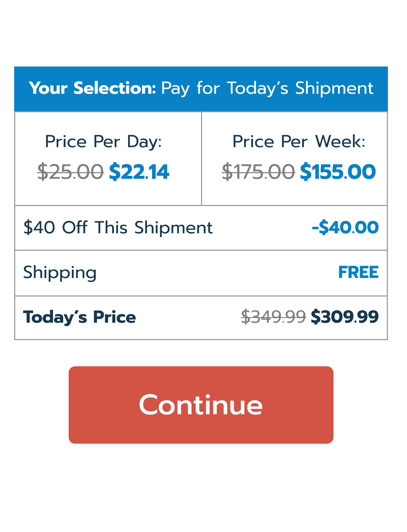Click the divider line above the Shipping row
Viewport: 407px width, 532px height.
tap(201, 250)
